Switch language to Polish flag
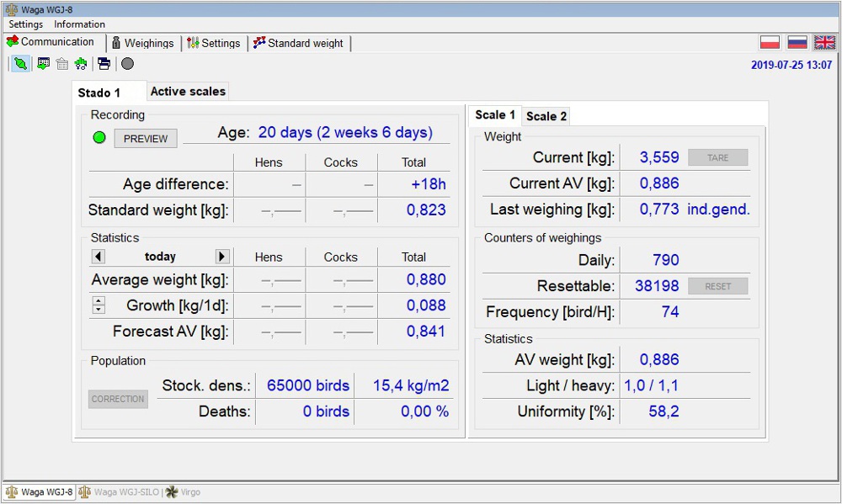 tap(770, 43)
